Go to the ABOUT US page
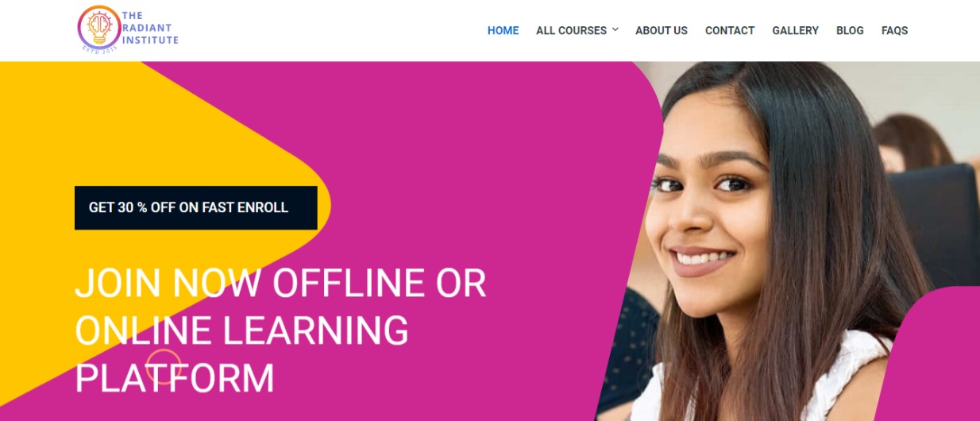The image size is (980, 421). 662,30
